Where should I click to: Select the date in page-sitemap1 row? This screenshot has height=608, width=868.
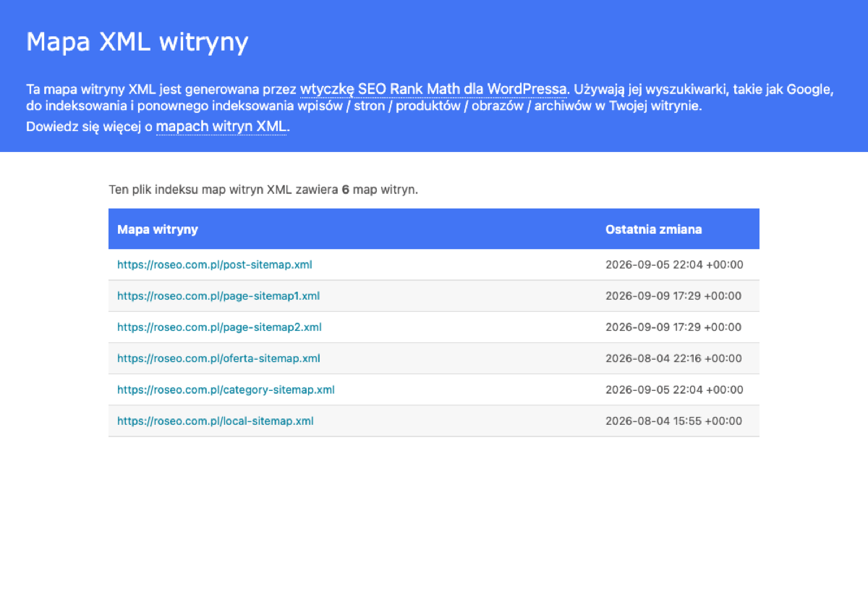click(x=673, y=296)
